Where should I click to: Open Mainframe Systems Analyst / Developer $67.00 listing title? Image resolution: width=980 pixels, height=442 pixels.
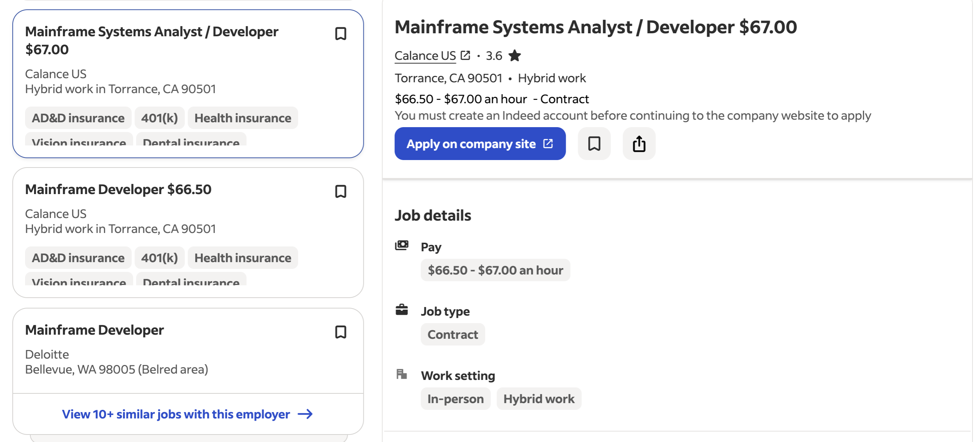(152, 40)
